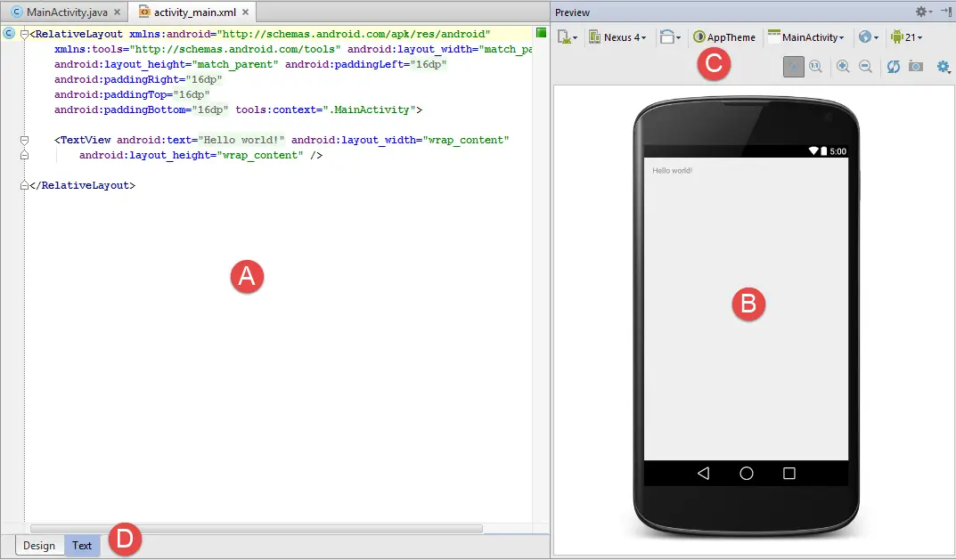Open the screen orientation dropdown

pos(671,37)
